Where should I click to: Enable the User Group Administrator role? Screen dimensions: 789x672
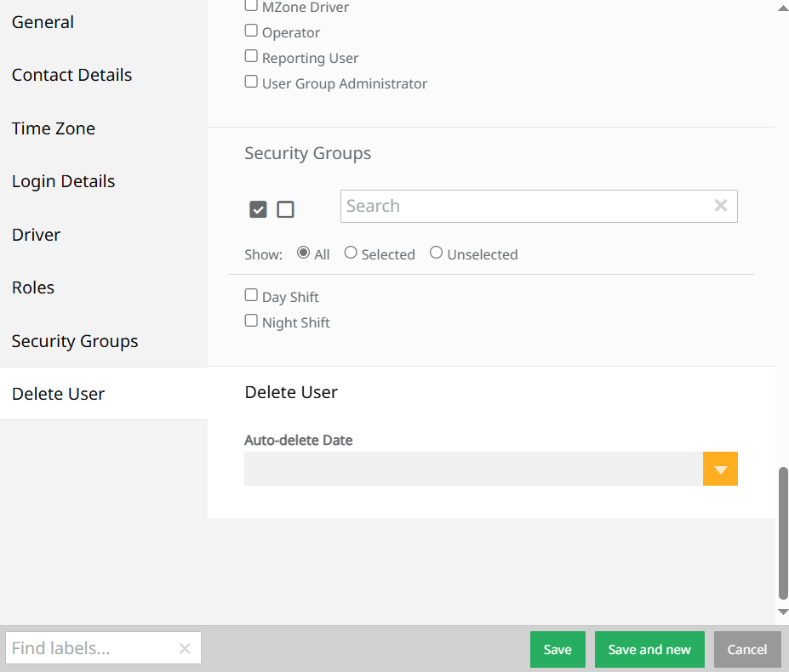[251, 82]
